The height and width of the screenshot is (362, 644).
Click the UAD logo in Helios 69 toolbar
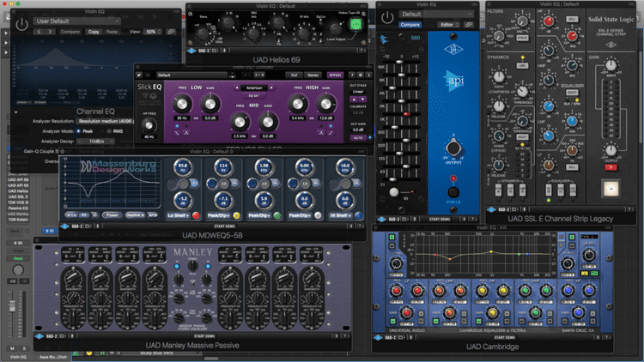tap(191, 51)
